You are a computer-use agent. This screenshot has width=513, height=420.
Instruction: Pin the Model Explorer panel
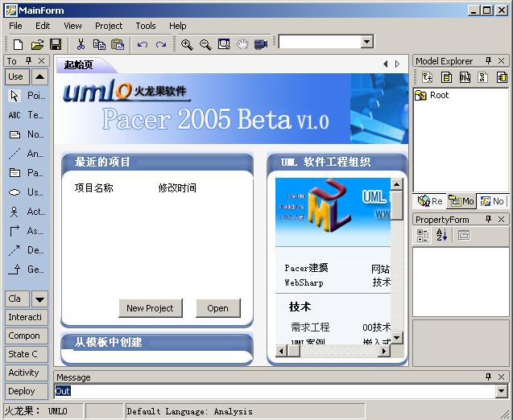click(489, 60)
